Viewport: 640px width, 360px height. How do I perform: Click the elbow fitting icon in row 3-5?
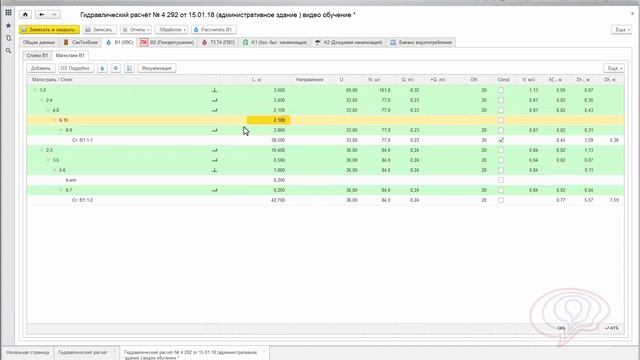(x=215, y=160)
